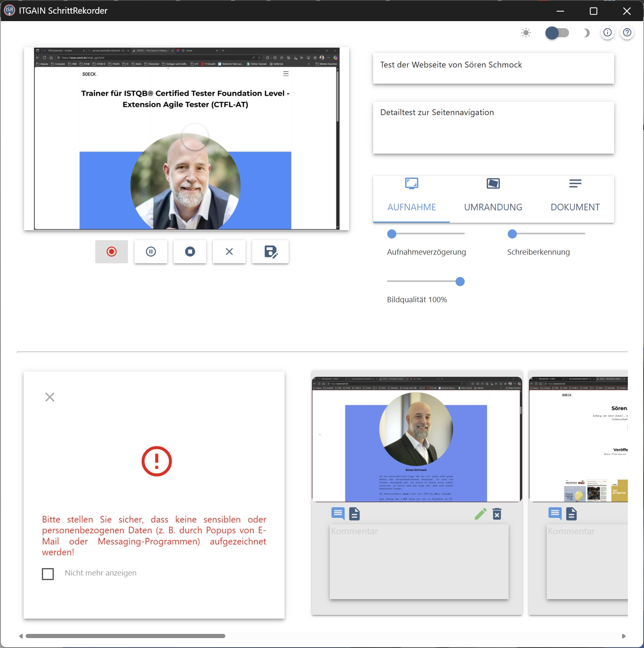
Task: Pause the recording
Action: [151, 251]
